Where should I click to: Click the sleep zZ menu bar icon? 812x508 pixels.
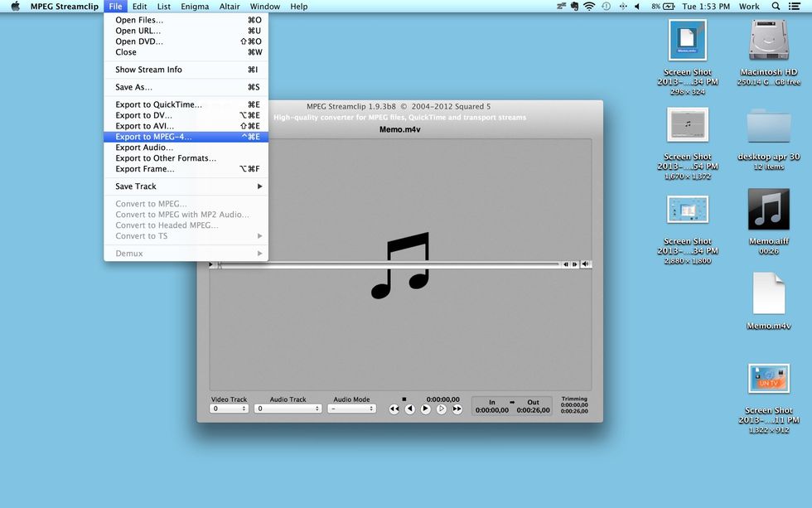(562, 6)
